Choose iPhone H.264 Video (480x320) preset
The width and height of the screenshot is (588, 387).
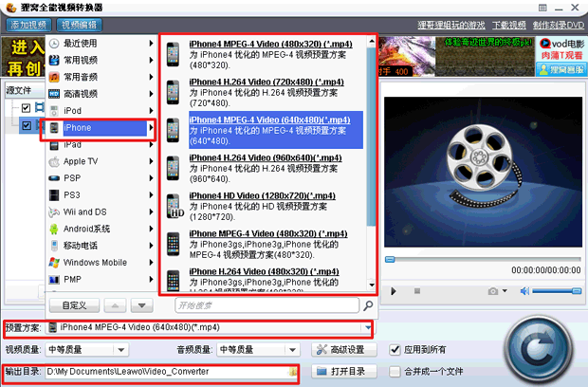pyautogui.click(x=264, y=280)
